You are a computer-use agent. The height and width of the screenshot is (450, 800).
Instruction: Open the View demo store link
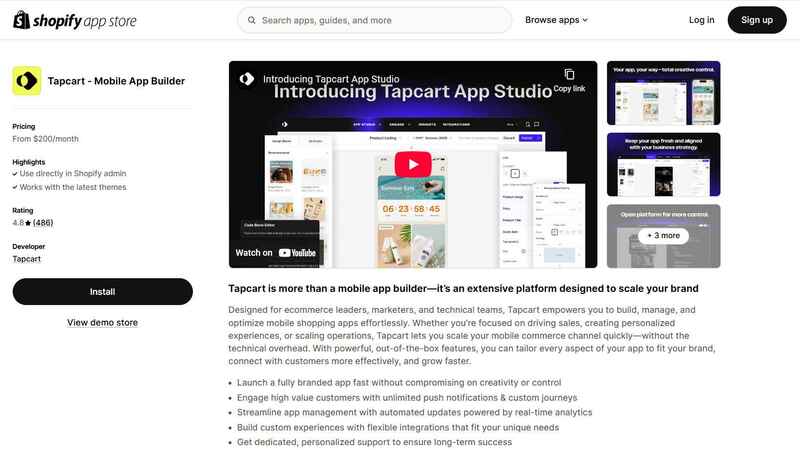(102, 322)
